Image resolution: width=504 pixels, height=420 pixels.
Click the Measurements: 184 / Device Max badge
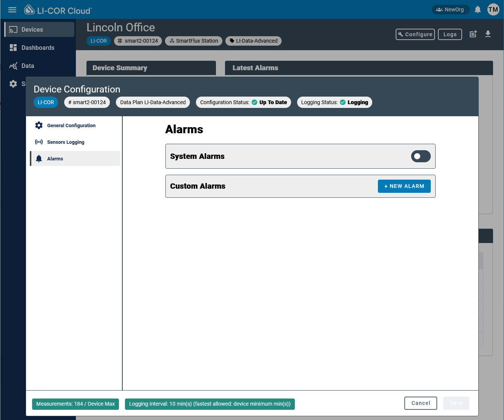[76, 404]
